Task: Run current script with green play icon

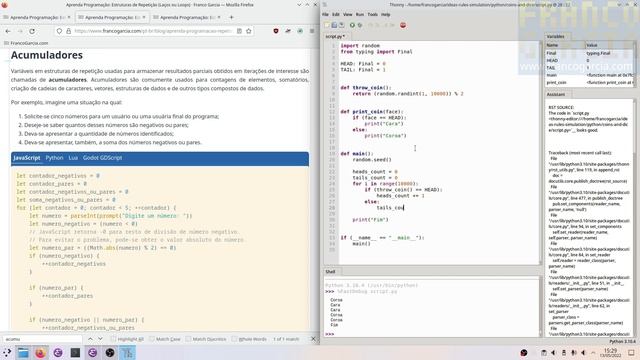Action: click(x=352, y=25)
